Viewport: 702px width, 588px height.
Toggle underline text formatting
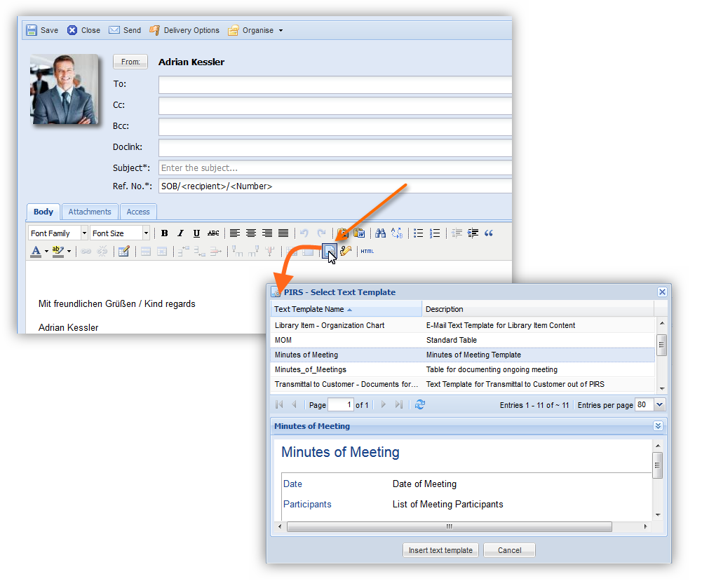pos(196,233)
